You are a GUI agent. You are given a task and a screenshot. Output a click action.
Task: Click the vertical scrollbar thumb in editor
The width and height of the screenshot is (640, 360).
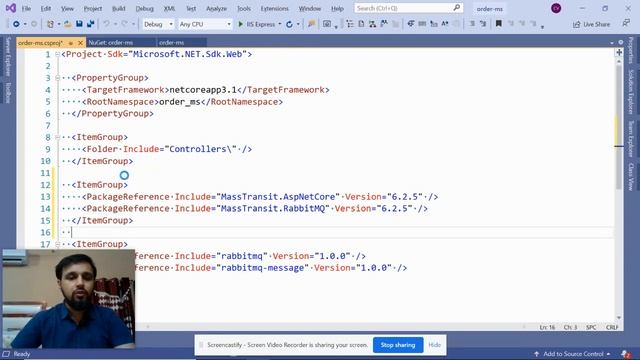click(x=619, y=127)
